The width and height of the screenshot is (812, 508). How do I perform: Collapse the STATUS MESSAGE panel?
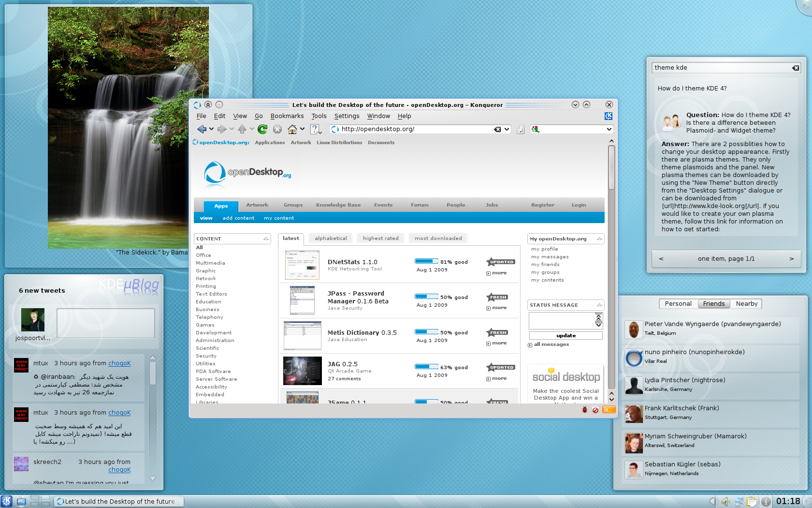pos(599,305)
